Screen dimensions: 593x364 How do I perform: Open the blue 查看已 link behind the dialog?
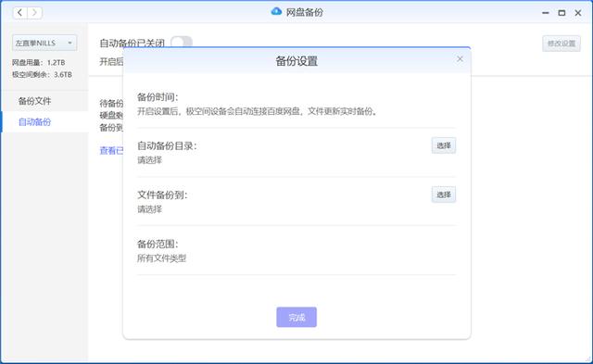point(111,150)
